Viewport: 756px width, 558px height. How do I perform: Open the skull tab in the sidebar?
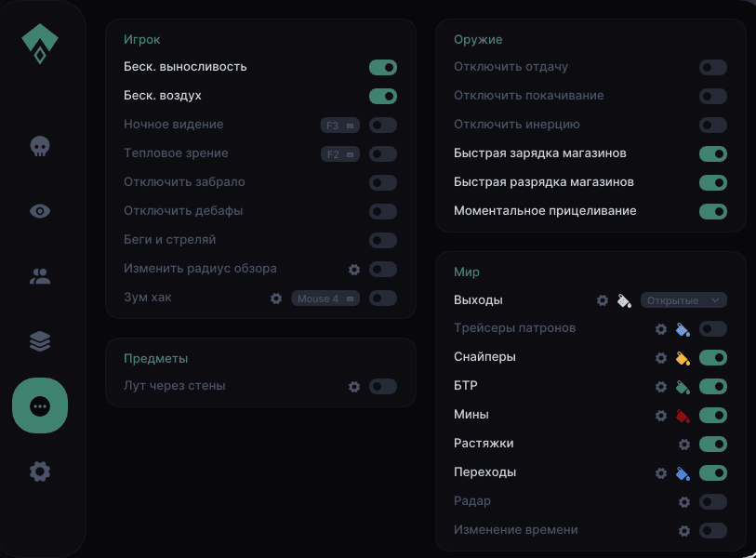(40, 146)
